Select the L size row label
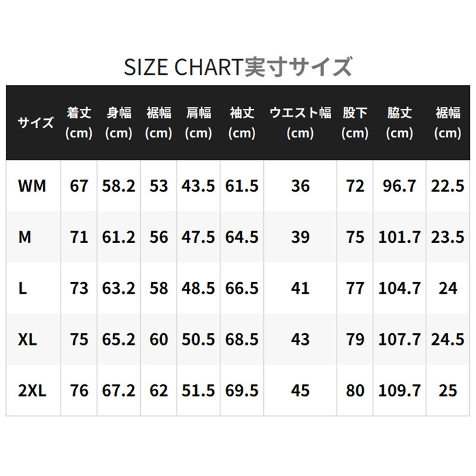The image size is (476, 476). tap(23, 288)
